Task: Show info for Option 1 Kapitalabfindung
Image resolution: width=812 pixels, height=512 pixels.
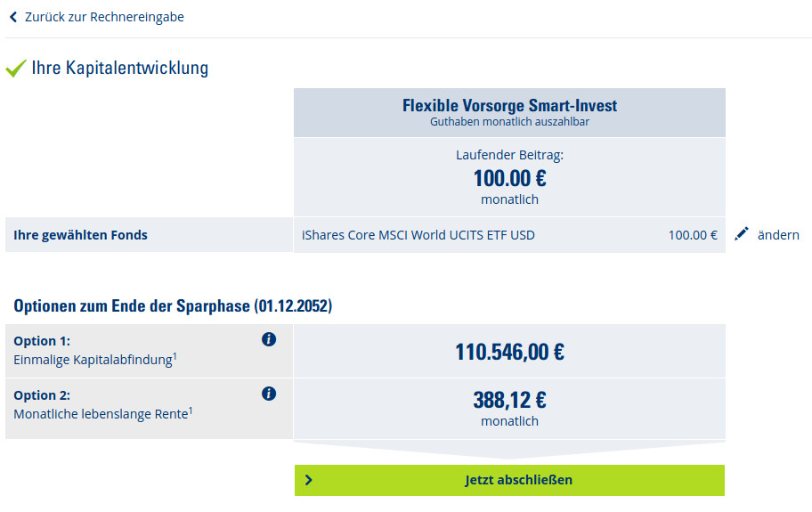Action: click(x=269, y=339)
